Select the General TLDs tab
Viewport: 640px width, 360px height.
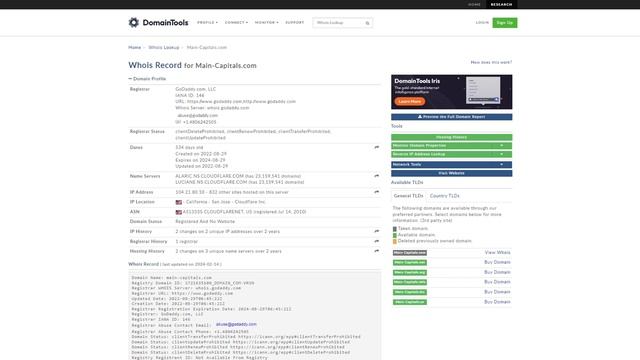pyautogui.click(x=408, y=196)
